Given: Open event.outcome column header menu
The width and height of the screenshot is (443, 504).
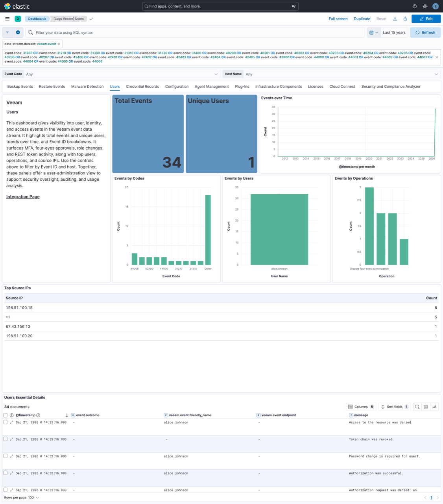Looking at the screenshot, I should [x=87, y=415].
